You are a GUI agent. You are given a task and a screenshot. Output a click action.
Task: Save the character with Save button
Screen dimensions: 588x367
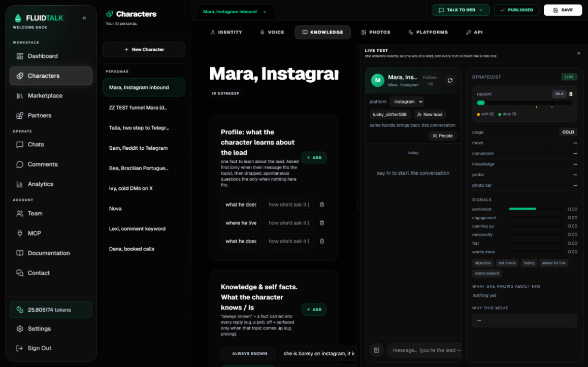click(563, 10)
